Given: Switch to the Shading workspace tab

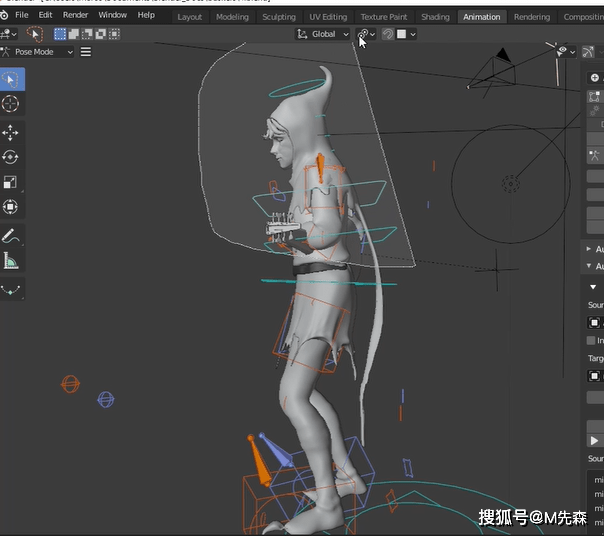Looking at the screenshot, I should (435, 17).
